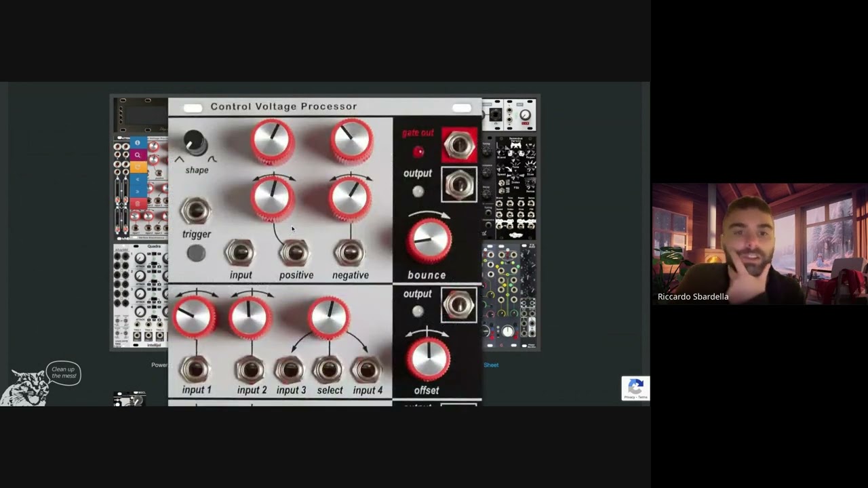The height and width of the screenshot is (488, 868).
Task: Click the red bounce knob
Action: tap(429, 240)
